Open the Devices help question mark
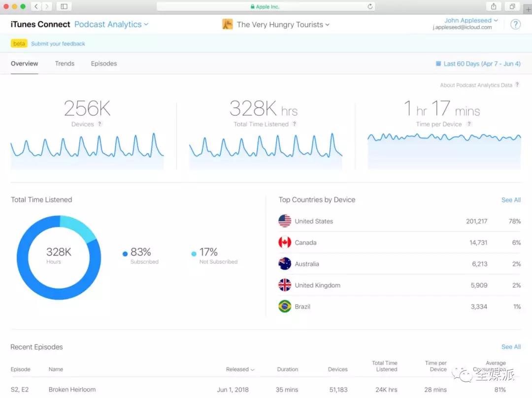 pyautogui.click(x=100, y=124)
